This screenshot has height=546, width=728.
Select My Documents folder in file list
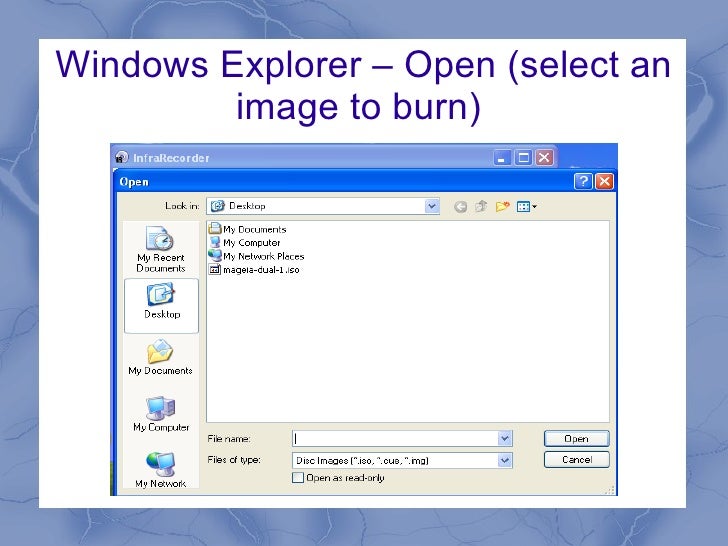(x=247, y=229)
